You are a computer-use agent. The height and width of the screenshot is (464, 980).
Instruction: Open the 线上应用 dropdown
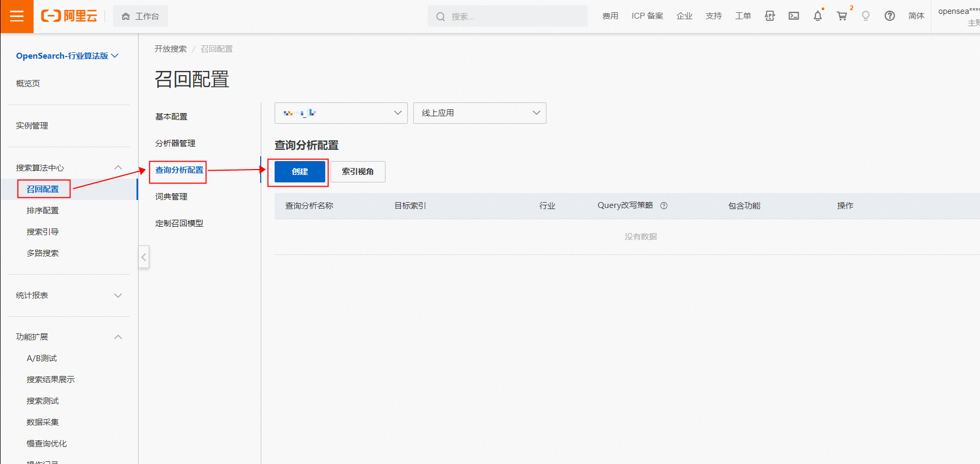pyautogui.click(x=480, y=113)
